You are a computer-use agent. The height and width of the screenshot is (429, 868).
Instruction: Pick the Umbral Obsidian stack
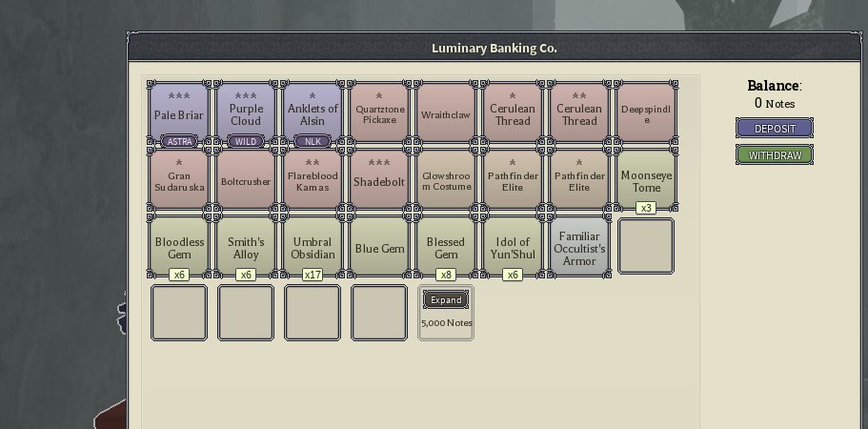(313, 247)
